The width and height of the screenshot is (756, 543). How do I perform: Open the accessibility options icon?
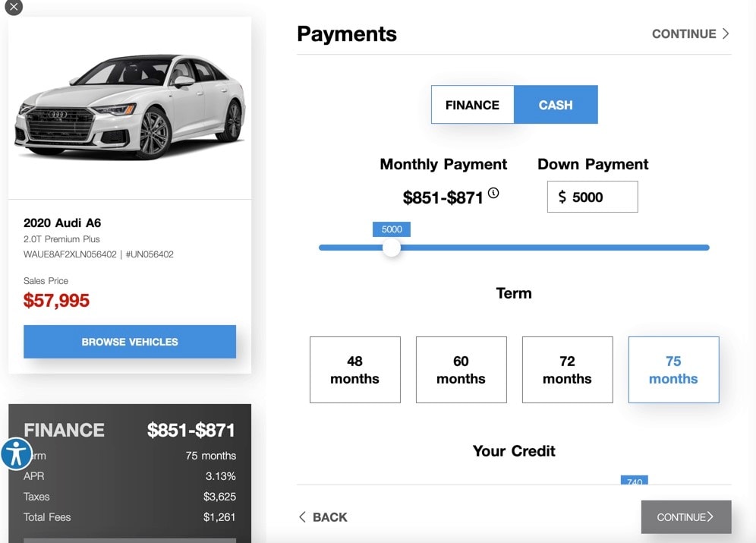[x=16, y=453]
